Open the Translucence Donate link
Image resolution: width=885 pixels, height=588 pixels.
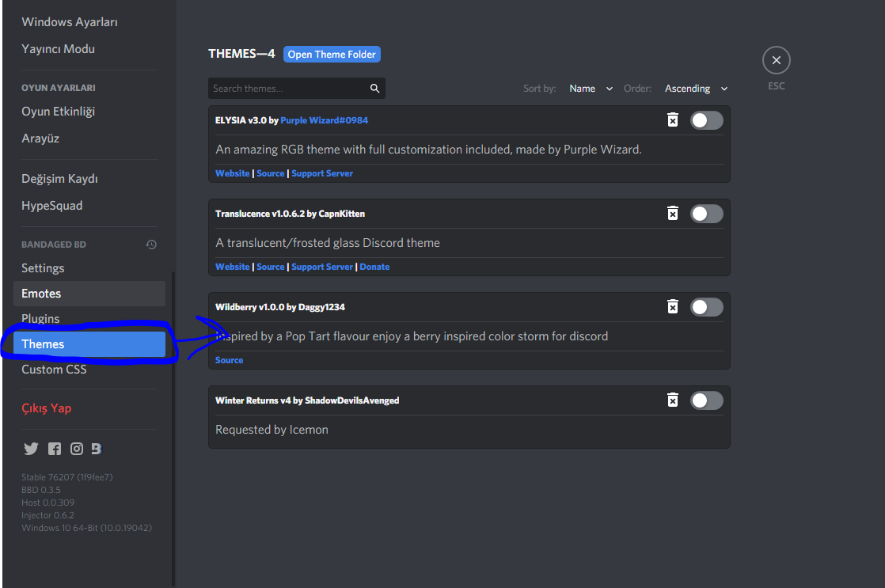pos(374,267)
